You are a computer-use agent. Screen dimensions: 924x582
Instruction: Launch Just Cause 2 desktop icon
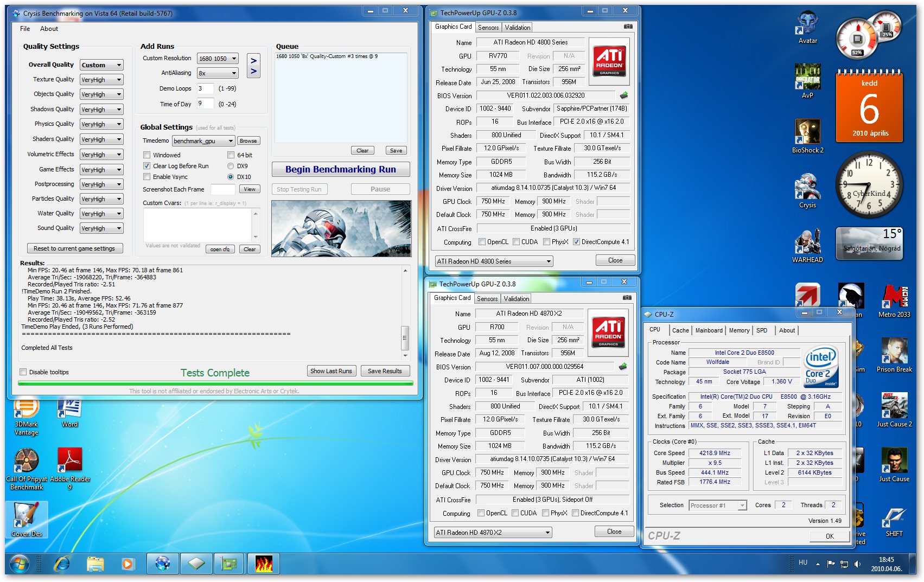pos(894,410)
